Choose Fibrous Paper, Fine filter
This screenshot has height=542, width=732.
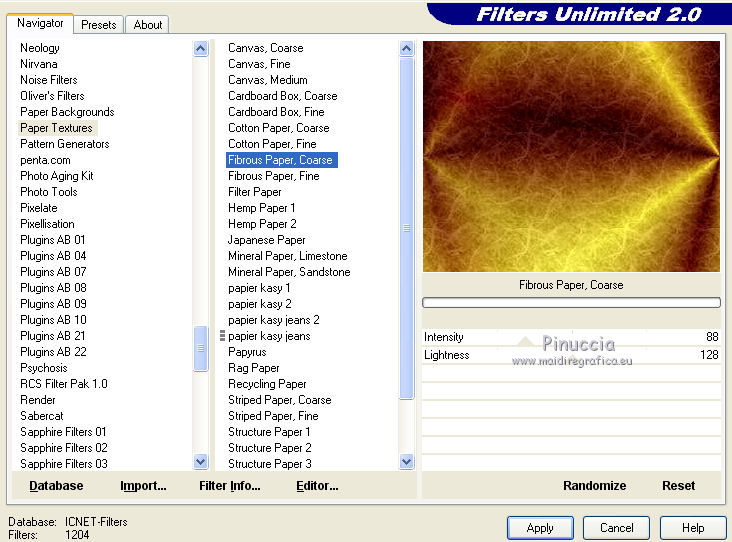274,176
